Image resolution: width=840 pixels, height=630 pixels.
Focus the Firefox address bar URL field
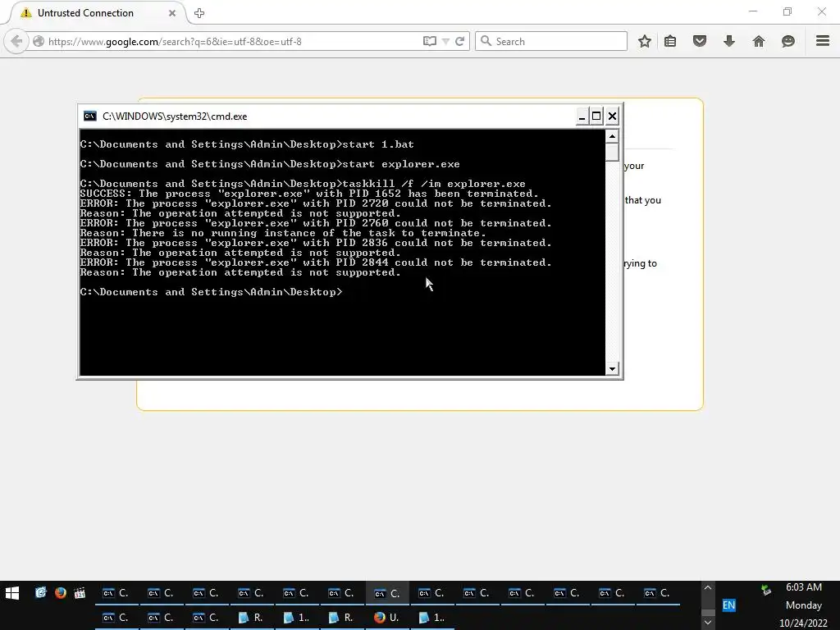(x=233, y=41)
